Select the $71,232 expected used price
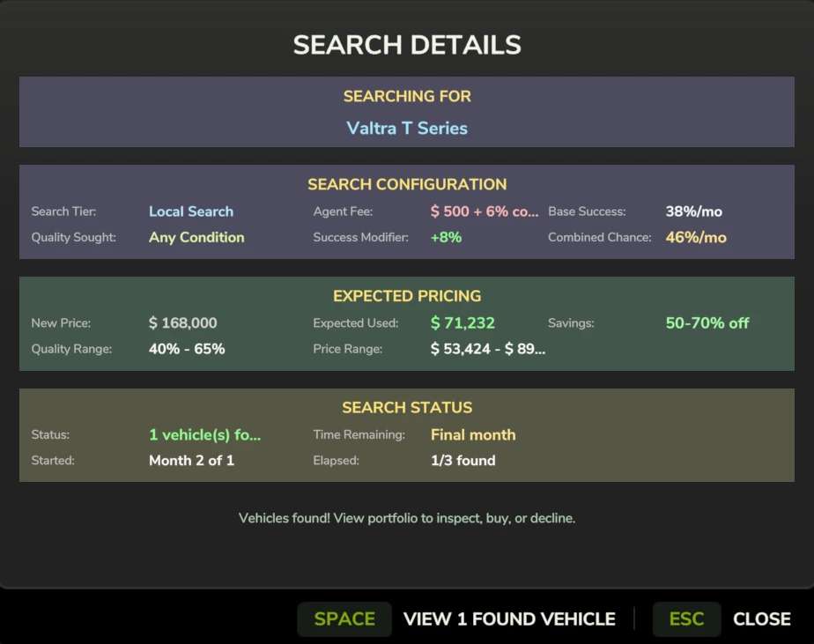The width and height of the screenshot is (814, 644). pos(462,323)
